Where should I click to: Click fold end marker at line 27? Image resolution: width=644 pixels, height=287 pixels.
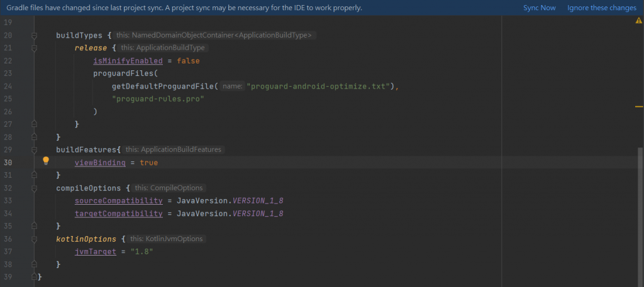click(34, 124)
